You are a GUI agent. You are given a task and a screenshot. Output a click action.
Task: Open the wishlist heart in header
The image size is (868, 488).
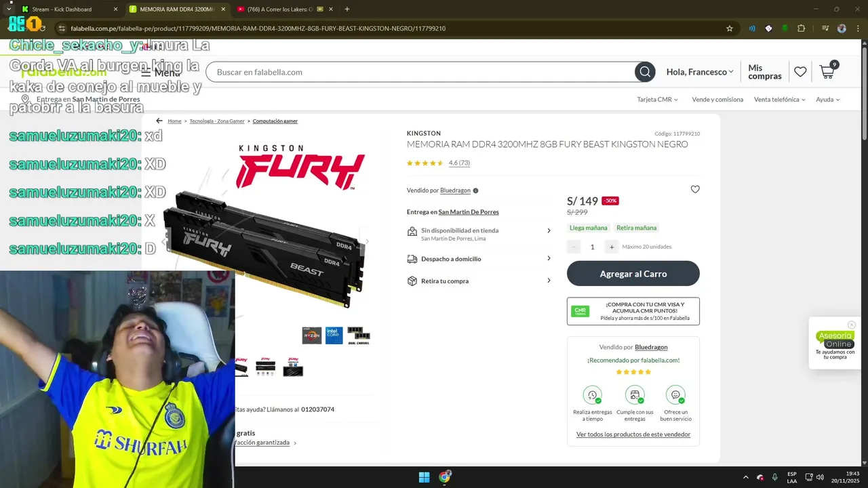point(800,72)
